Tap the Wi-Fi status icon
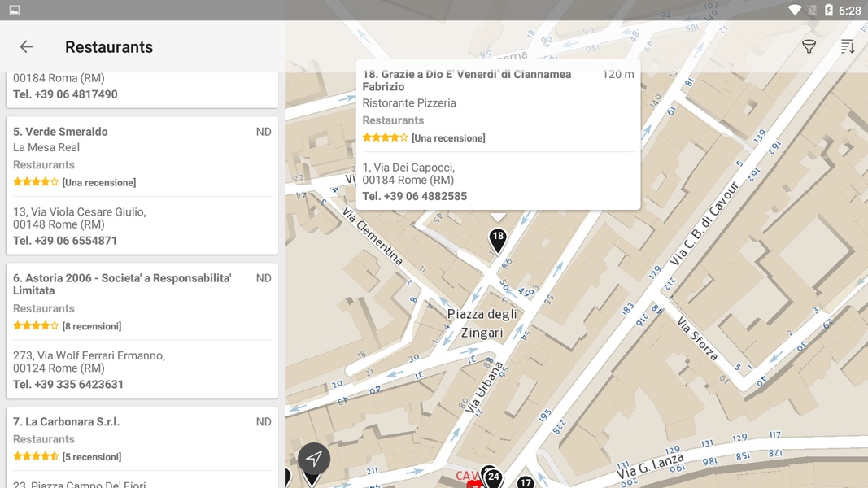868x488 pixels. (795, 10)
